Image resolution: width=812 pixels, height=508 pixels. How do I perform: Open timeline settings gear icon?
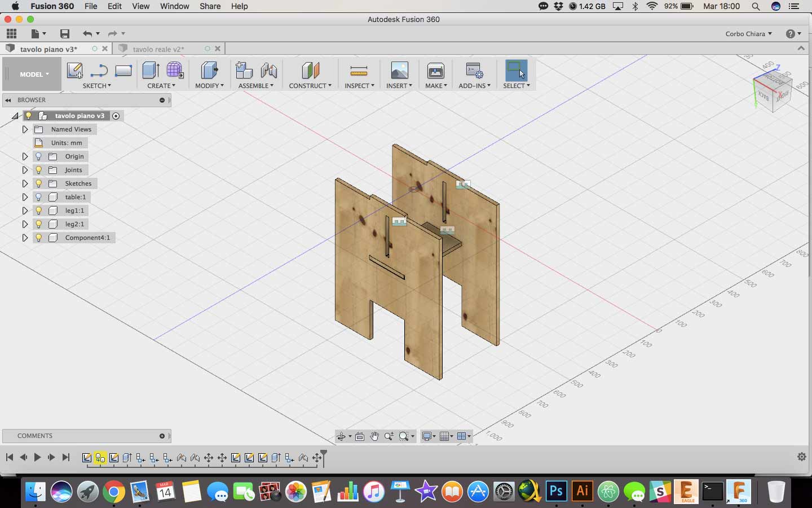801,457
